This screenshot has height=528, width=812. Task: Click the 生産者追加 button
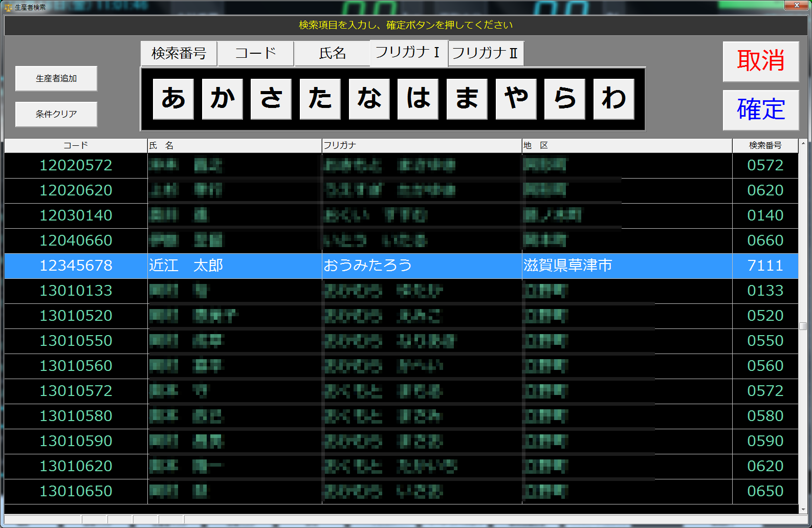[56, 78]
